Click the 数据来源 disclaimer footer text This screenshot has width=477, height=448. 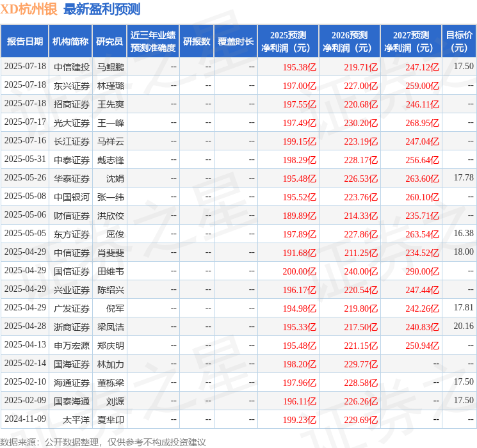point(103,442)
